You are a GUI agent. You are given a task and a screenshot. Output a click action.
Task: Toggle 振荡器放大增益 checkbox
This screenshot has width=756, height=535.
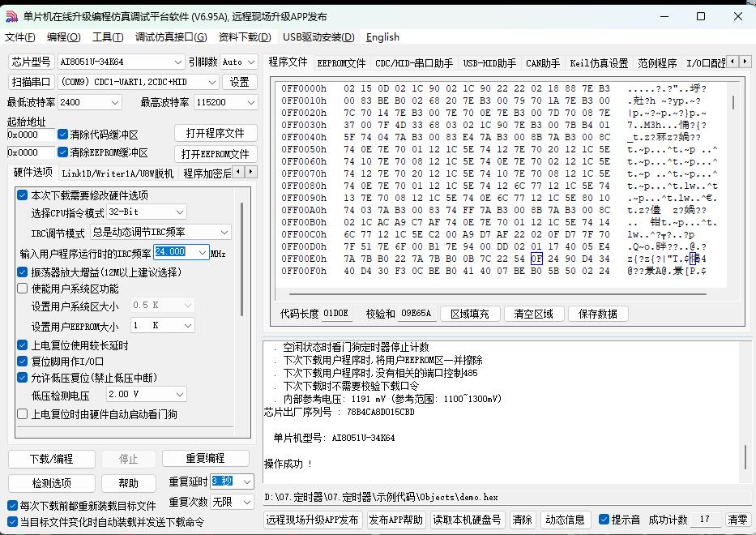(22, 272)
